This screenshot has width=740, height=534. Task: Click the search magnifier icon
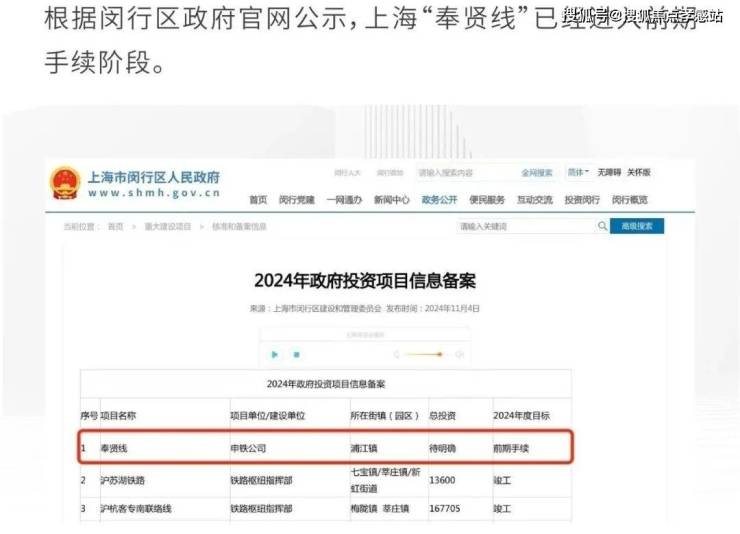pyautogui.click(x=602, y=227)
